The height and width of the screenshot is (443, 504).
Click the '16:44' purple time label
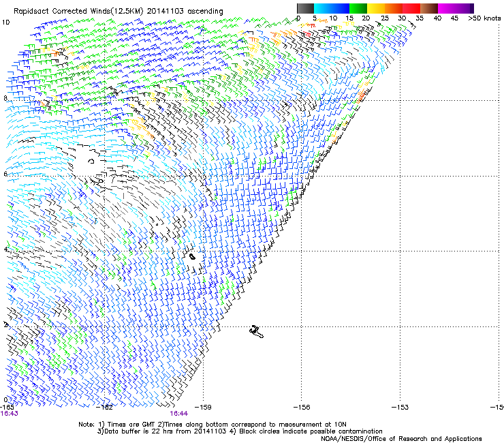[x=178, y=414]
